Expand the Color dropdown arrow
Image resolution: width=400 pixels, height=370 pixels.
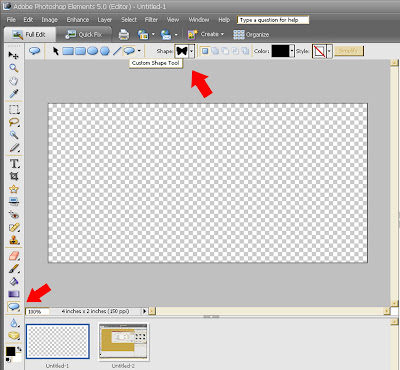coord(292,51)
